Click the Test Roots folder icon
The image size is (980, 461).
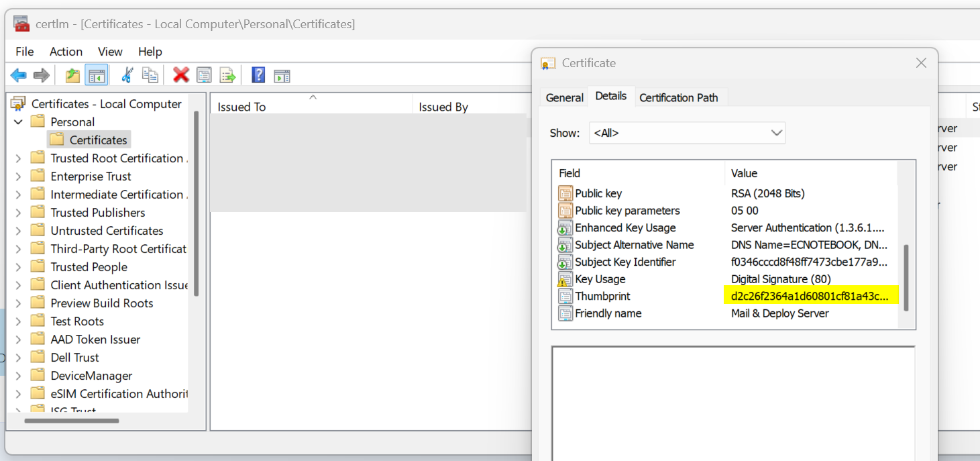click(x=38, y=321)
